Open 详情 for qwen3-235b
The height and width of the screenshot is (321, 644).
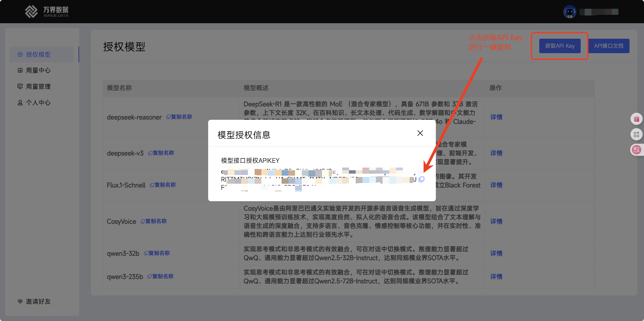pos(496,277)
